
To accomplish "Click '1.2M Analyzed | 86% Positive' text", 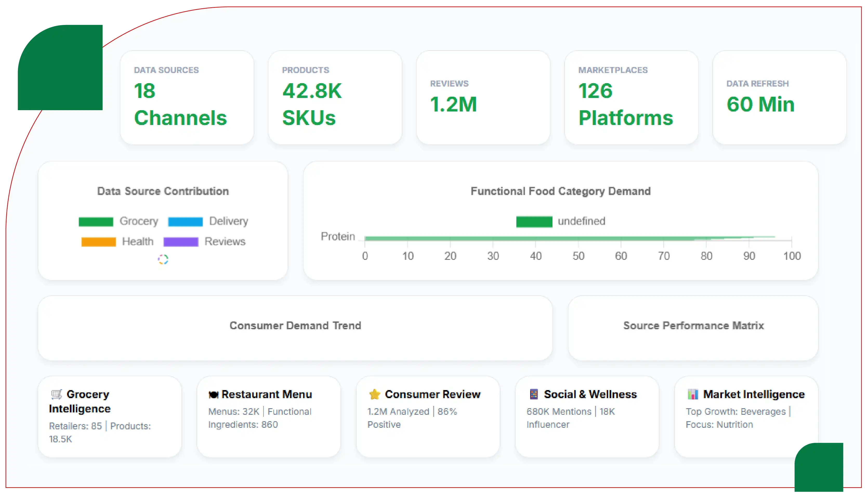I will click(x=412, y=418).
